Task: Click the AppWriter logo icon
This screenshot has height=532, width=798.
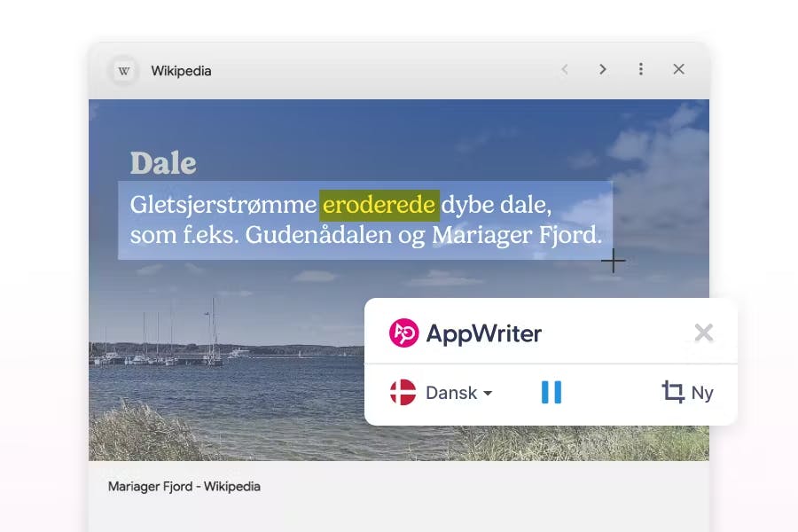Action: coord(403,333)
